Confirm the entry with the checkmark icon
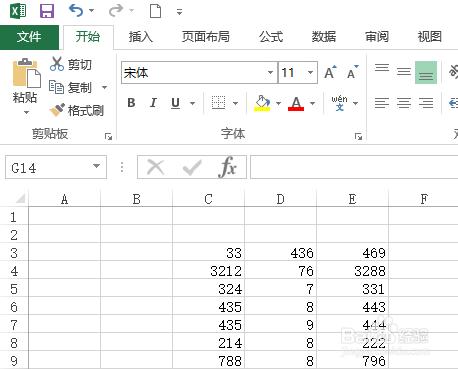 pyautogui.click(x=192, y=167)
